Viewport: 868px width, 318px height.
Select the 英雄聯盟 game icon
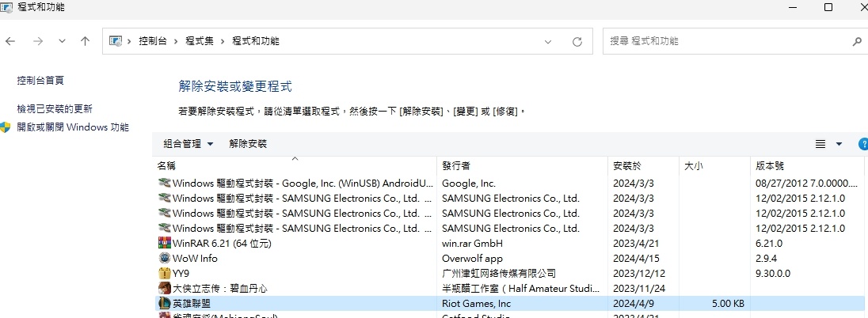[x=164, y=304]
